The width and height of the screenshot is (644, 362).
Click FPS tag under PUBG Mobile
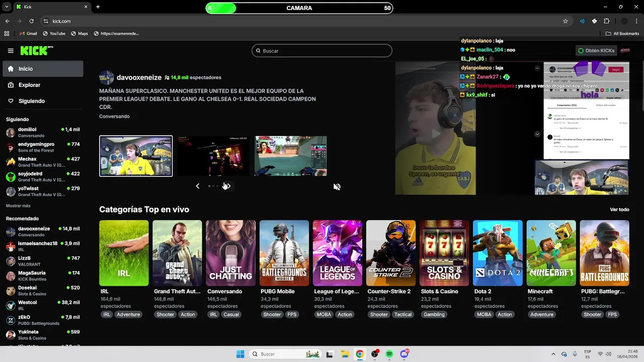pos(292,315)
